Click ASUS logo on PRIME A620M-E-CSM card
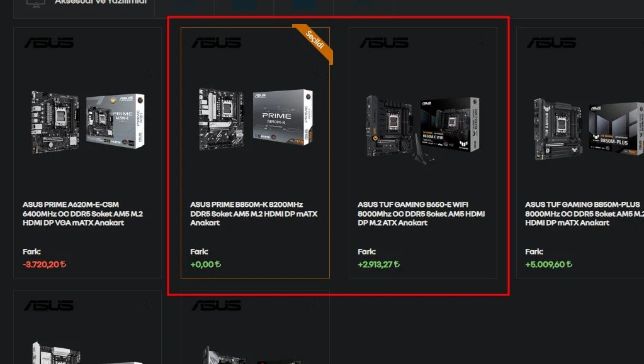 (x=49, y=43)
